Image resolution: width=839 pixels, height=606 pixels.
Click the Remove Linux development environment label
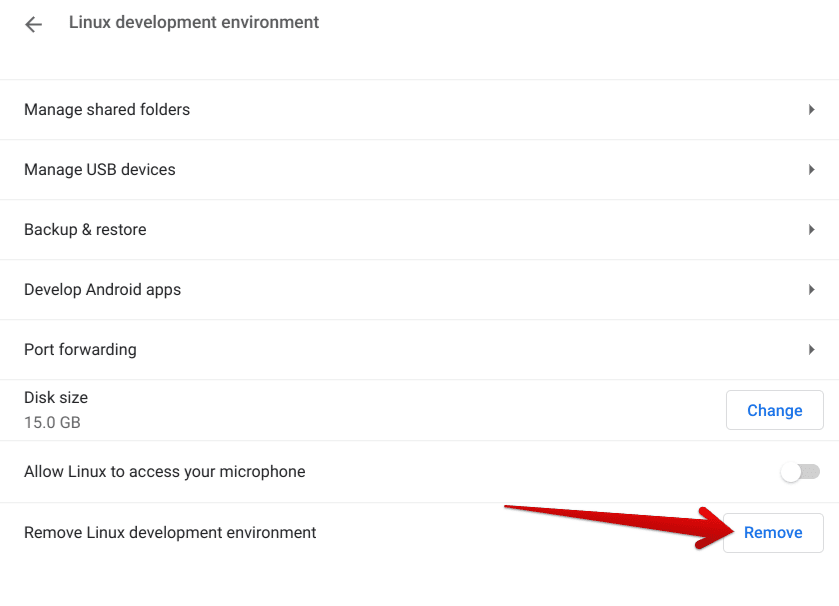click(x=170, y=533)
